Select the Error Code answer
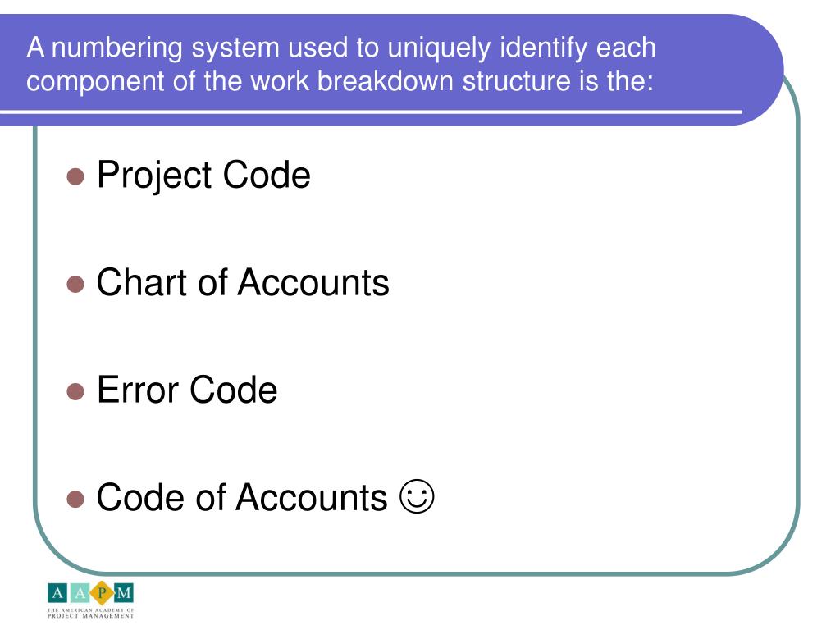This screenshot has height=630, width=840. pos(187,390)
